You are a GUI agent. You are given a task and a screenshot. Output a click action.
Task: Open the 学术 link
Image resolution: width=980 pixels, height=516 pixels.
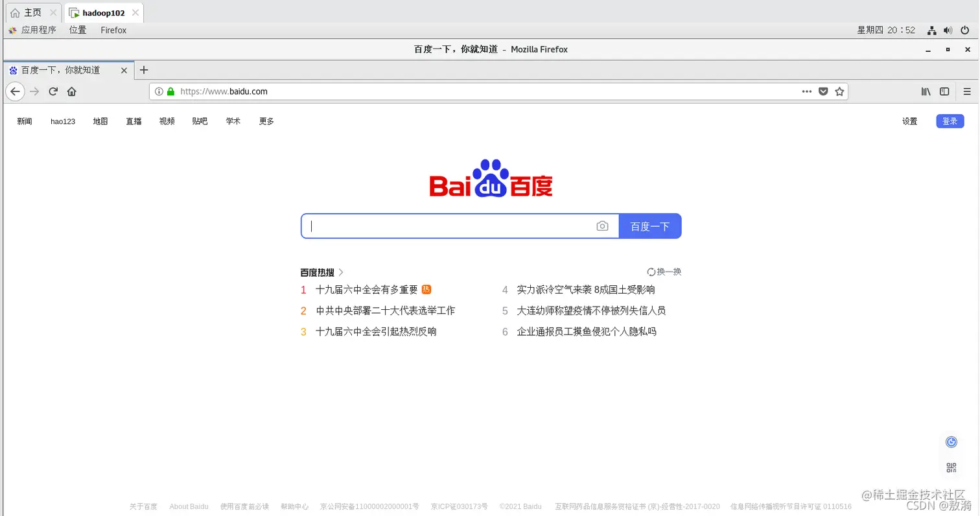pyautogui.click(x=233, y=121)
